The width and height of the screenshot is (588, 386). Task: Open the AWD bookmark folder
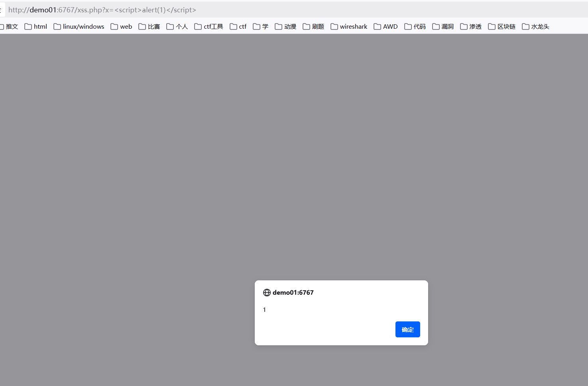coord(386,27)
